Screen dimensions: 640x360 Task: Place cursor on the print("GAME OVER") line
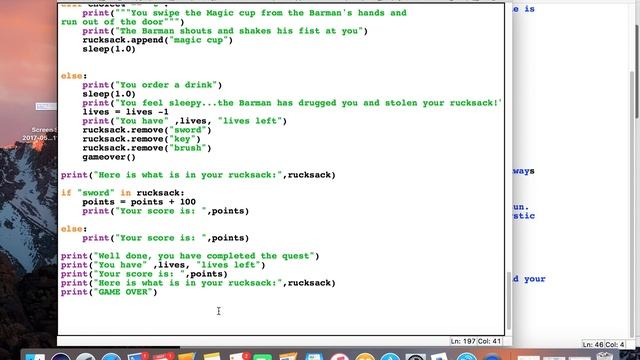click(x=109, y=292)
